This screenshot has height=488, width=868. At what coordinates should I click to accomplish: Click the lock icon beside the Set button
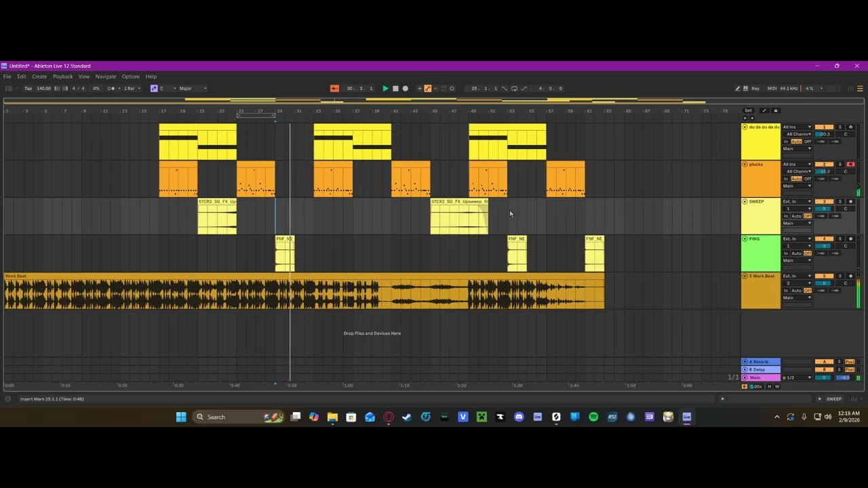click(x=776, y=110)
